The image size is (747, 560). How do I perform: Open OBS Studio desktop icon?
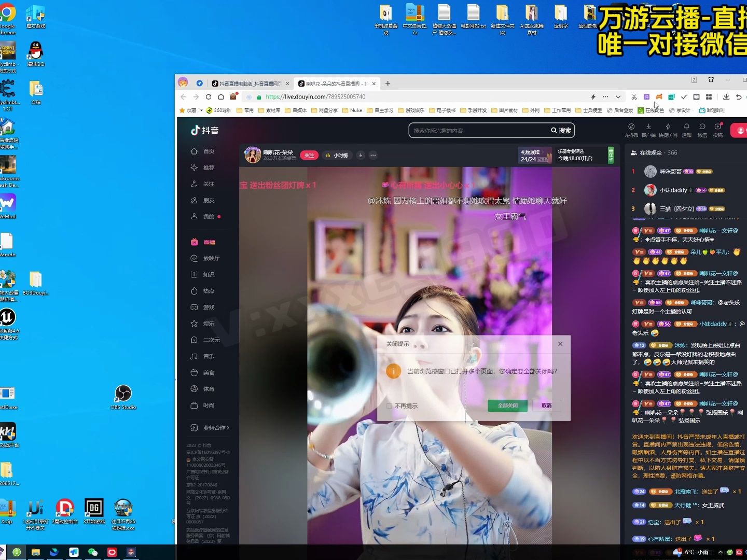pyautogui.click(x=123, y=397)
